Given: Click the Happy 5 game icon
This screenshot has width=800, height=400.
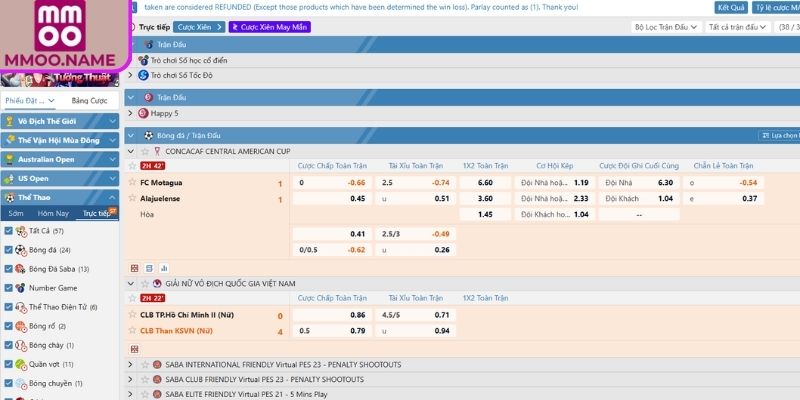Looking at the screenshot, I should [x=142, y=113].
